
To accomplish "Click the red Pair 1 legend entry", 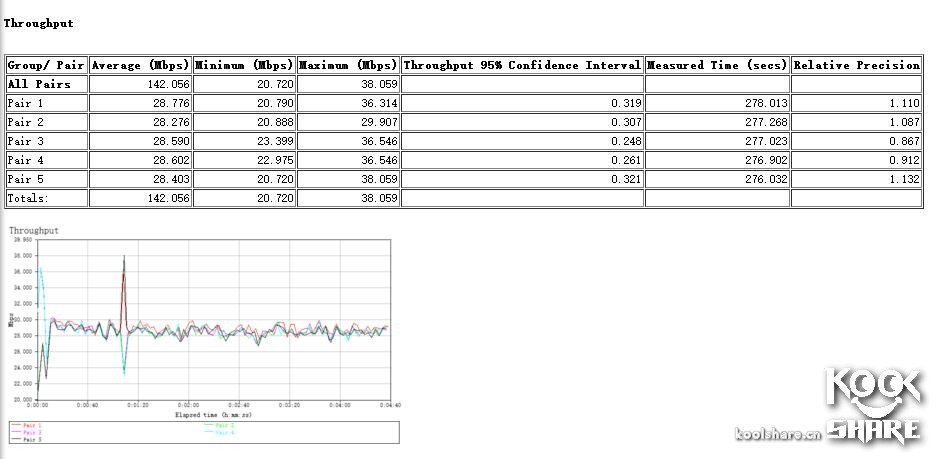I will point(26,426).
